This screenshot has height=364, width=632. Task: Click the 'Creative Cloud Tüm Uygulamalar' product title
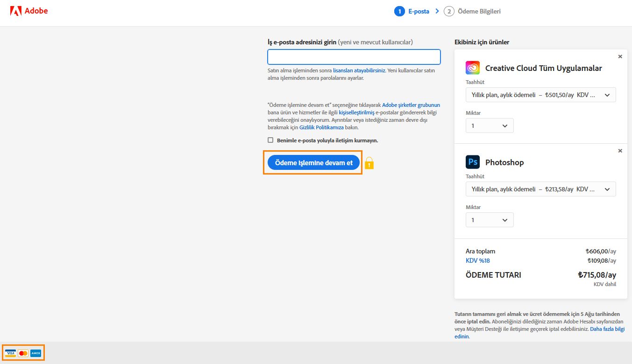[544, 68]
